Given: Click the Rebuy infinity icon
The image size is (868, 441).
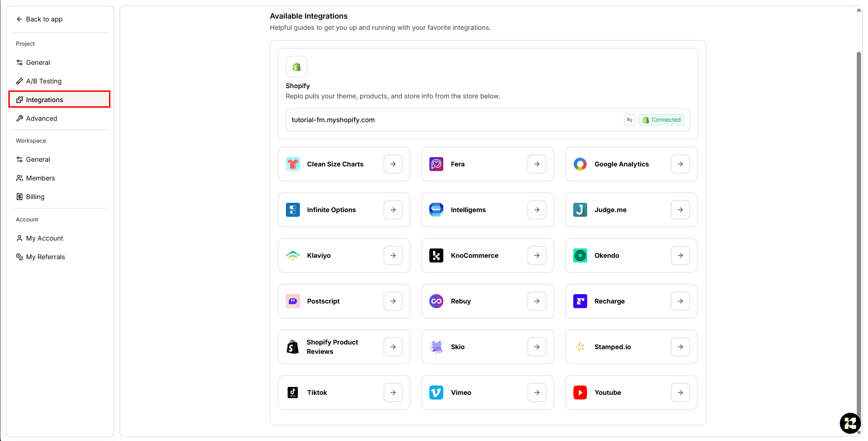Looking at the screenshot, I should [x=436, y=301].
